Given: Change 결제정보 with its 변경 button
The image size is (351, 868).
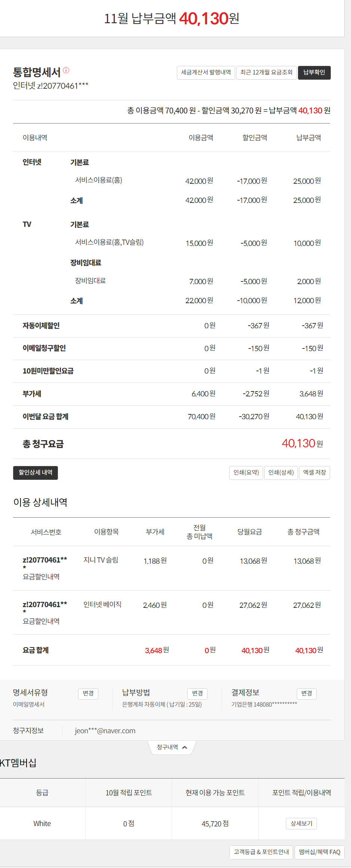Looking at the screenshot, I should tap(307, 694).
